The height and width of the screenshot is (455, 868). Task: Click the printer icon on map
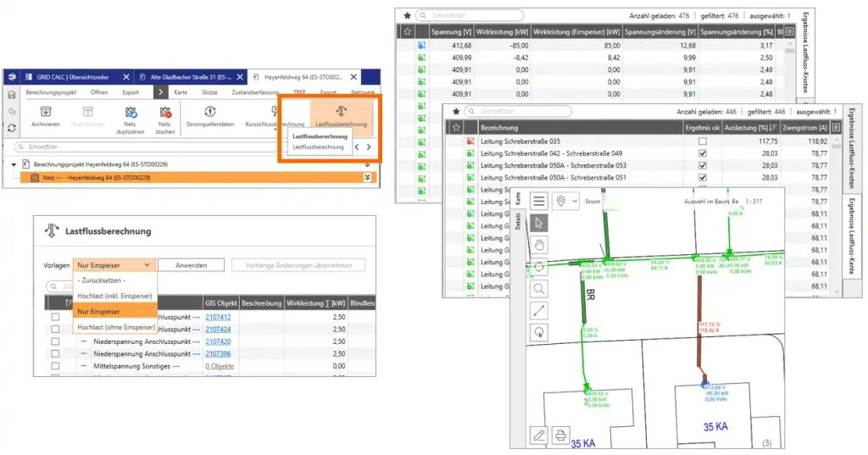coord(560,435)
